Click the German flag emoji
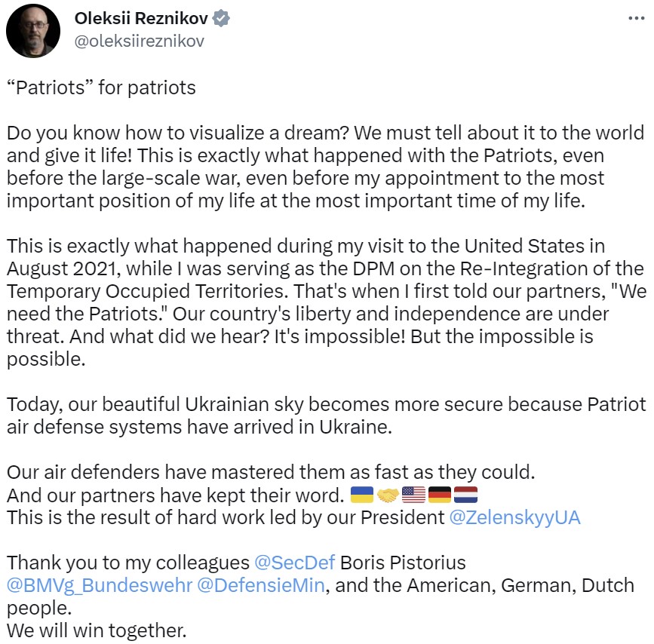The image size is (654, 644). (x=439, y=495)
